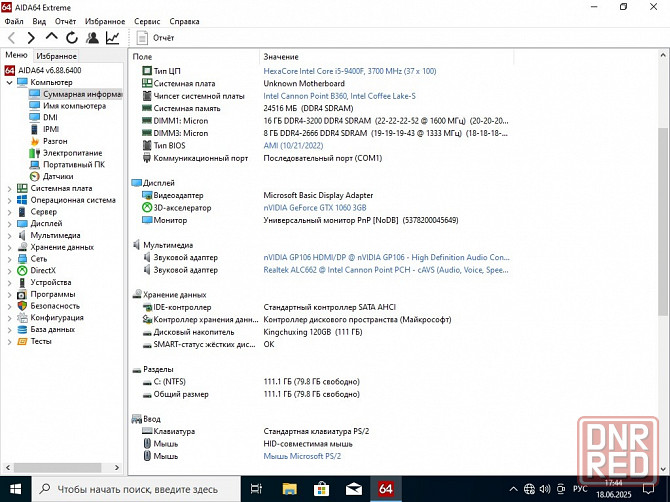Open user management via the person icon
This screenshot has height=502, width=670.
[x=92, y=38]
